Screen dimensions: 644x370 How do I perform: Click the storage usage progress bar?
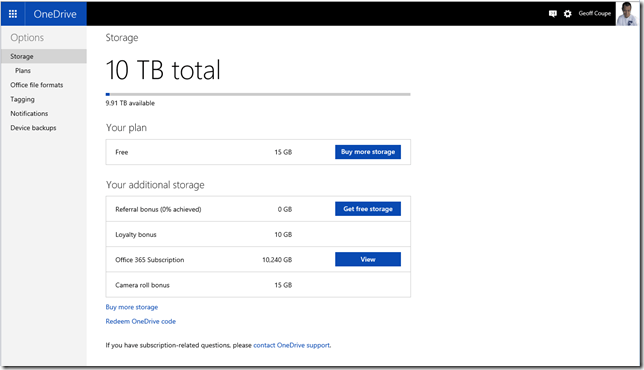click(x=258, y=94)
